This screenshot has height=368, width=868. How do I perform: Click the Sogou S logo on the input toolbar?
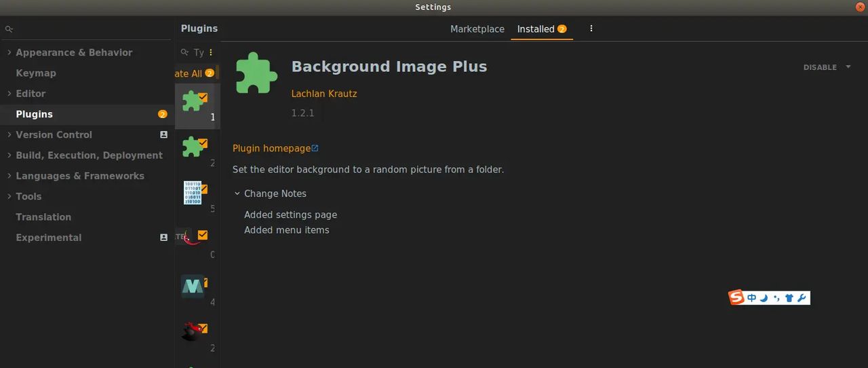[736, 297]
